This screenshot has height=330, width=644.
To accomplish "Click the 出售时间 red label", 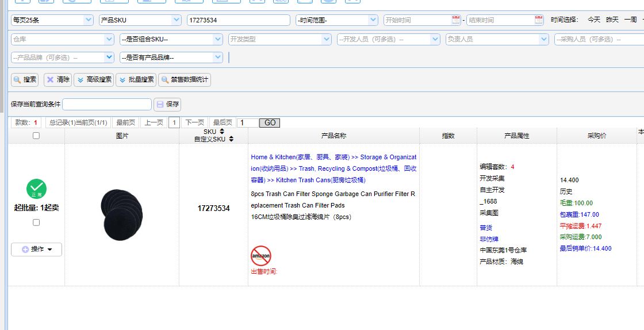I will point(264,271).
